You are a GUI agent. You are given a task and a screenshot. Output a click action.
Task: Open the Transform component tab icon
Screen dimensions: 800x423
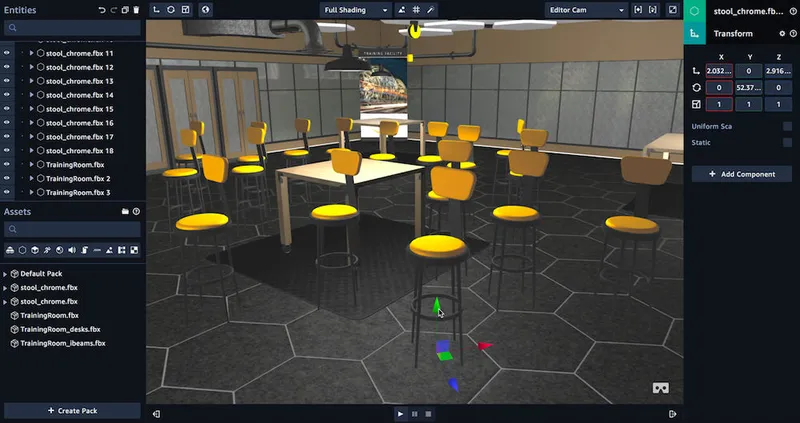pos(694,33)
